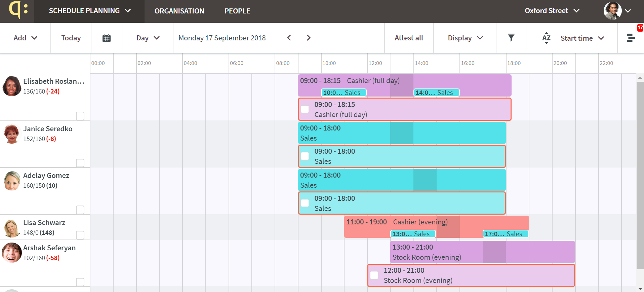Click Lisa Schwarz's avatar photo
Screen dimensions: 644x292
(12, 228)
